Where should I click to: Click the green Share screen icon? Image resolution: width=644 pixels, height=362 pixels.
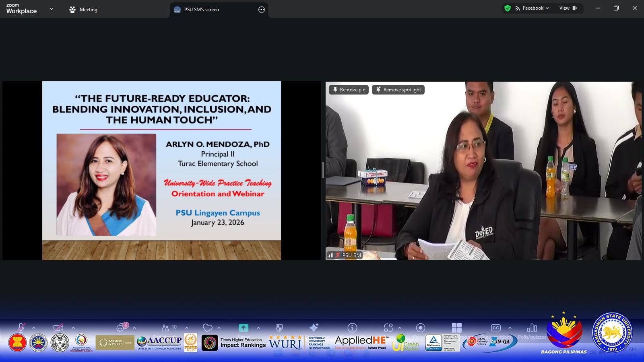(243, 328)
